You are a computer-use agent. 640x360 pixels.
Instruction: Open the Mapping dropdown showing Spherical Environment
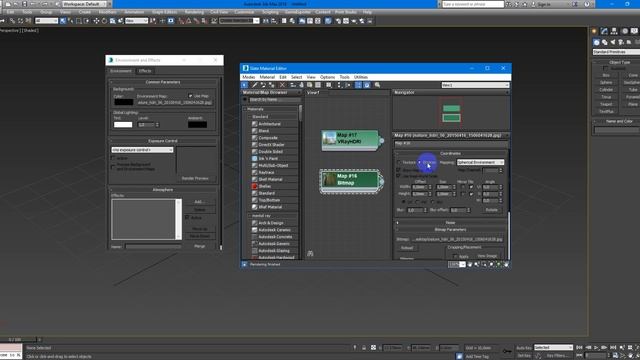point(480,162)
